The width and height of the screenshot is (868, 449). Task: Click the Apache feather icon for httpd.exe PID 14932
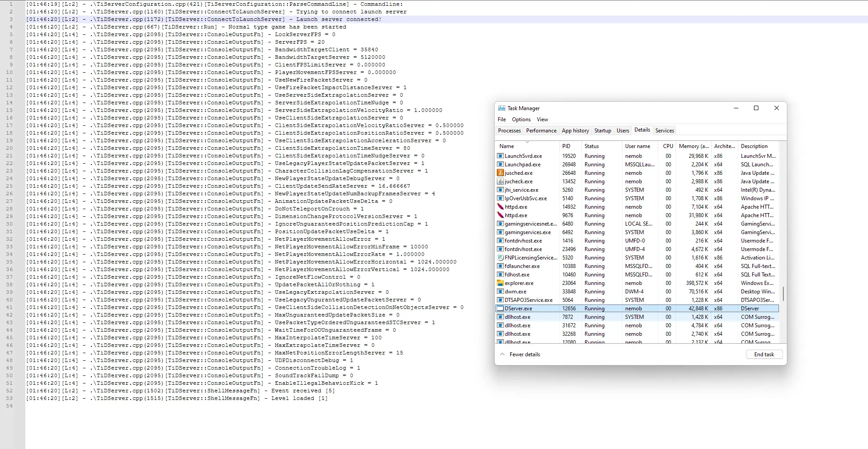tap(500, 207)
